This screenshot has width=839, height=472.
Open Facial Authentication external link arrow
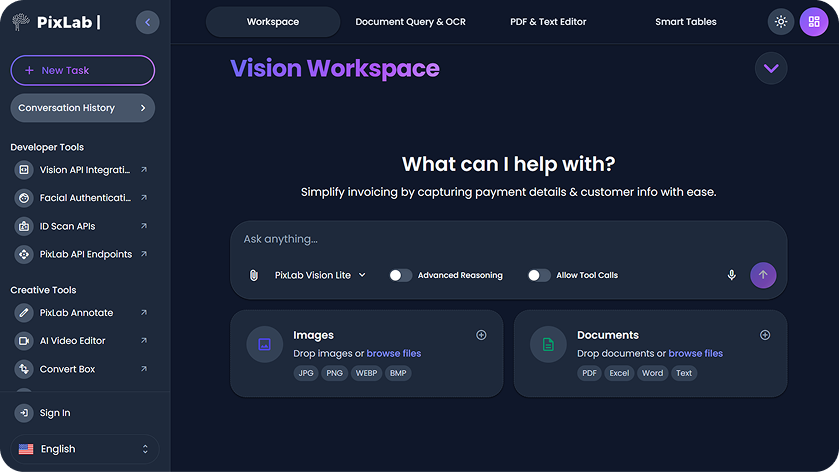[144, 197]
